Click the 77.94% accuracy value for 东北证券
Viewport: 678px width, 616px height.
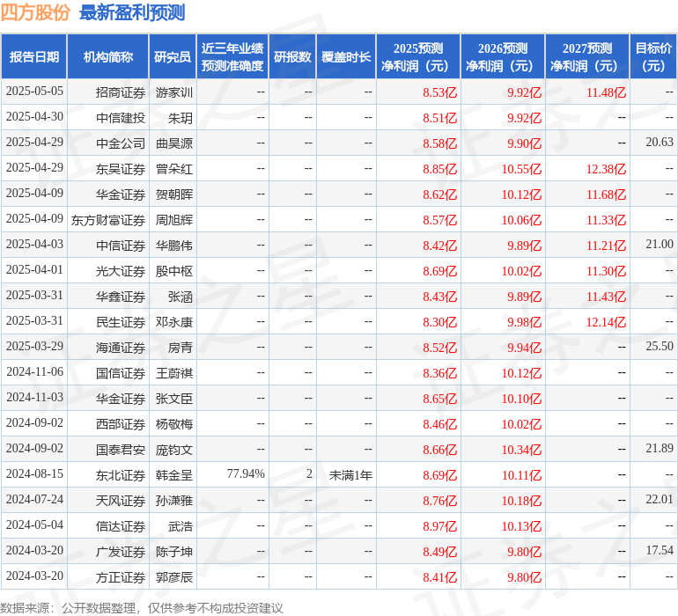(x=246, y=474)
